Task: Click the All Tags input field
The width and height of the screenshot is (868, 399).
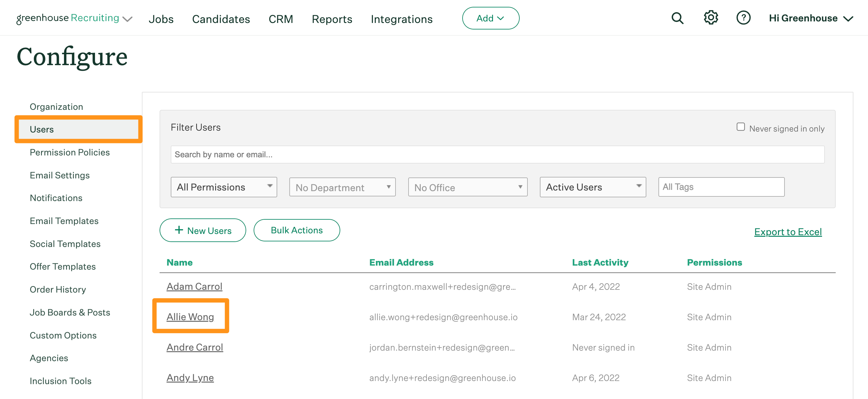Action: pos(721,187)
